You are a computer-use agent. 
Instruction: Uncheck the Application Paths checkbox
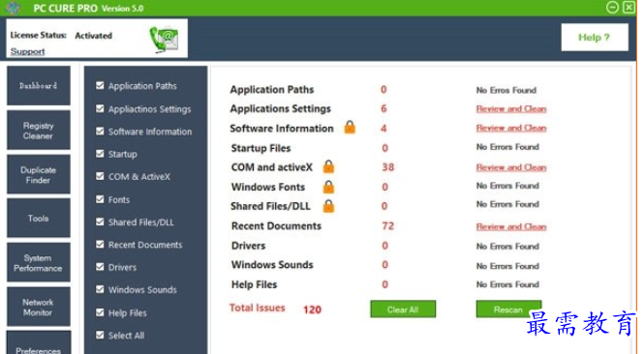tap(100, 85)
